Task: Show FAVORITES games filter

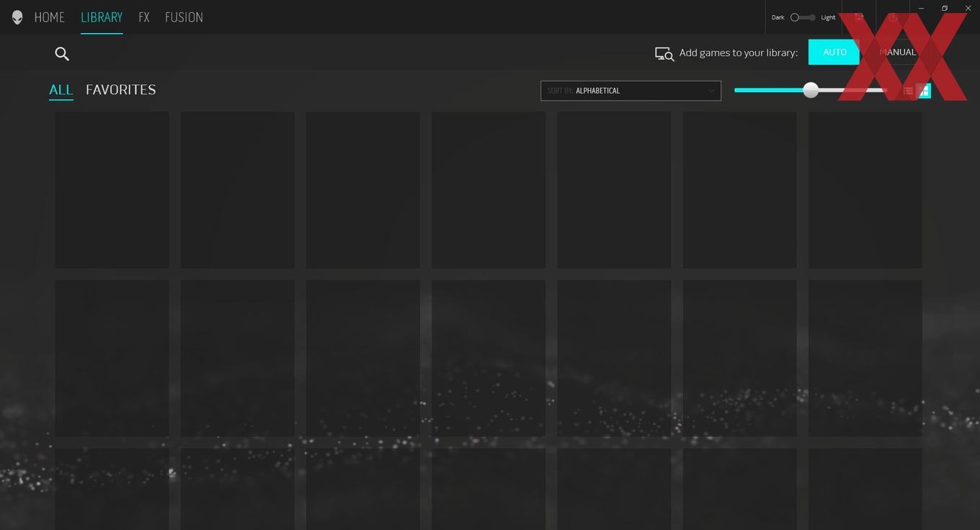Action: pyautogui.click(x=121, y=89)
